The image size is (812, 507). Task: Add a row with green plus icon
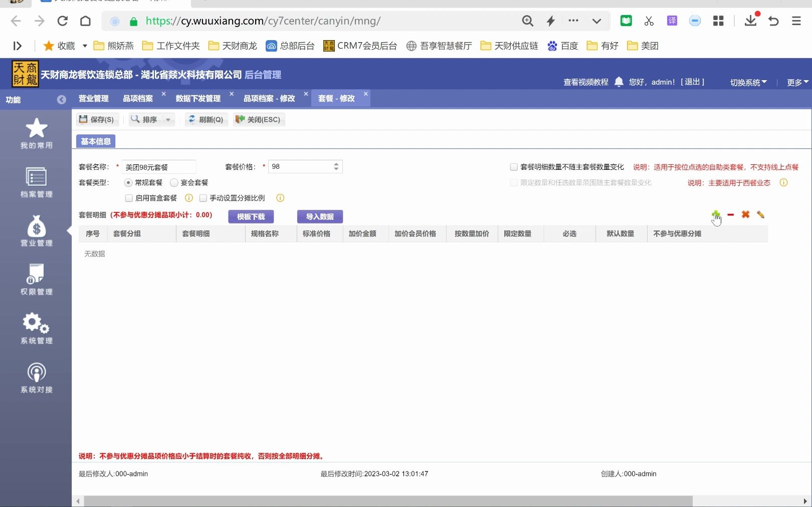tap(716, 214)
